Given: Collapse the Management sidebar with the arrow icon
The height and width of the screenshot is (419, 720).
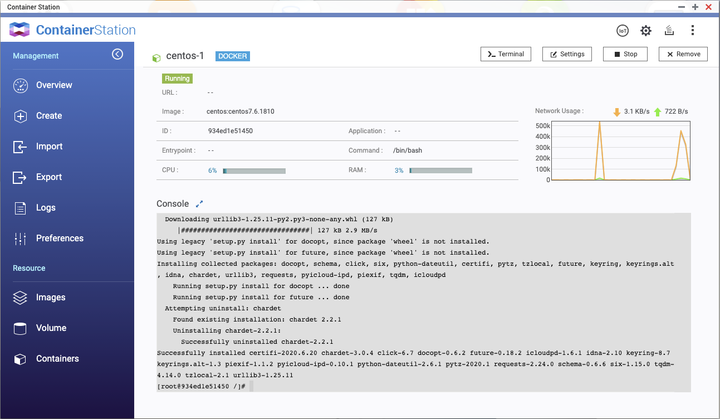Looking at the screenshot, I should (x=118, y=54).
